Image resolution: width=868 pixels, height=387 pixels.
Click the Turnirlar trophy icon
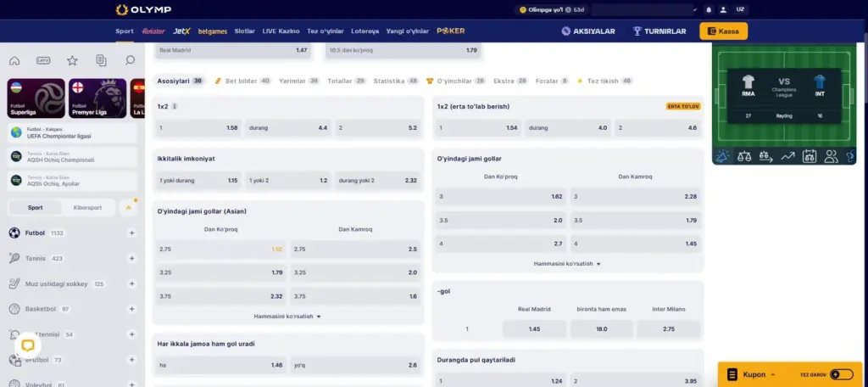637,31
